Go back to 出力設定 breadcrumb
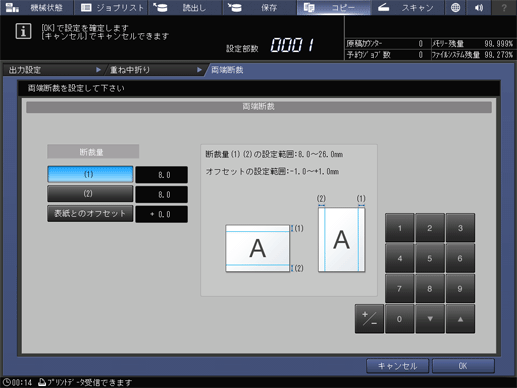517x388 pixels. [x=53, y=70]
